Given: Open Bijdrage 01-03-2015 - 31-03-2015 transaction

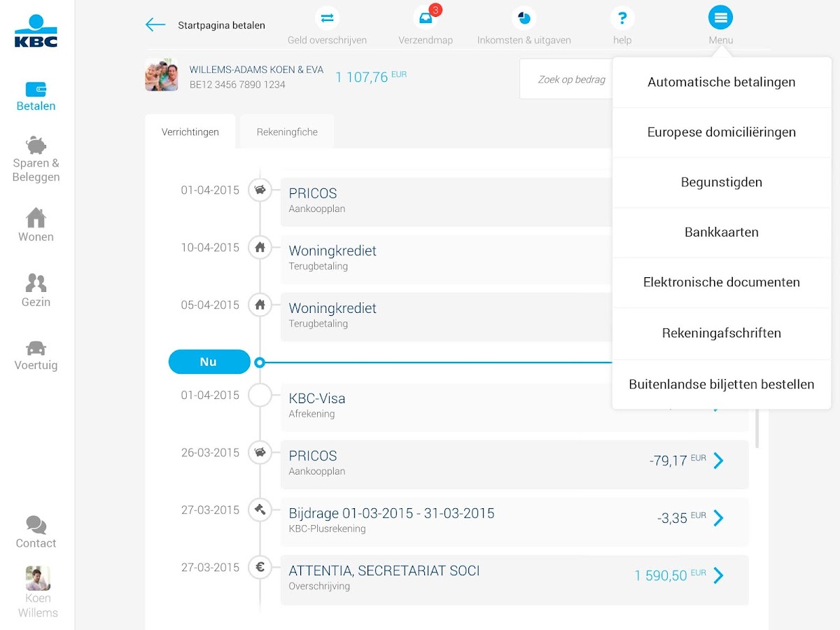Looking at the screenshot, I should (x=514, y=522).
